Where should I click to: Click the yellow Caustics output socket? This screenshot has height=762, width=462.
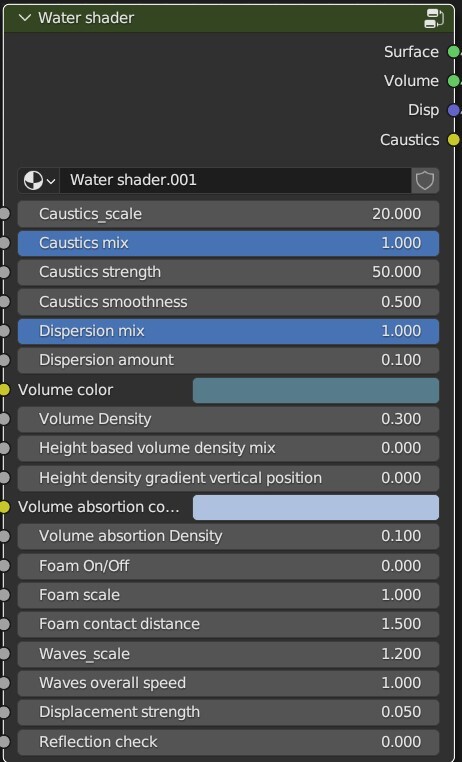(x=453, y=140)
